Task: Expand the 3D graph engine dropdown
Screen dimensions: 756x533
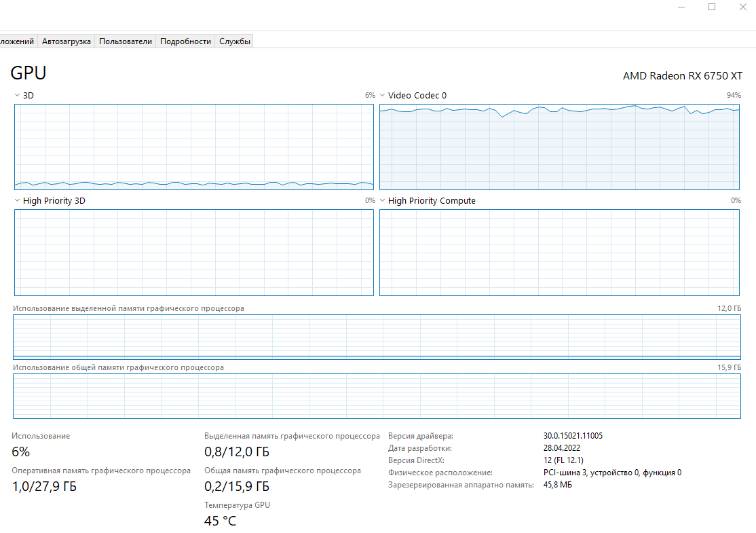Action: click(18, 96)
